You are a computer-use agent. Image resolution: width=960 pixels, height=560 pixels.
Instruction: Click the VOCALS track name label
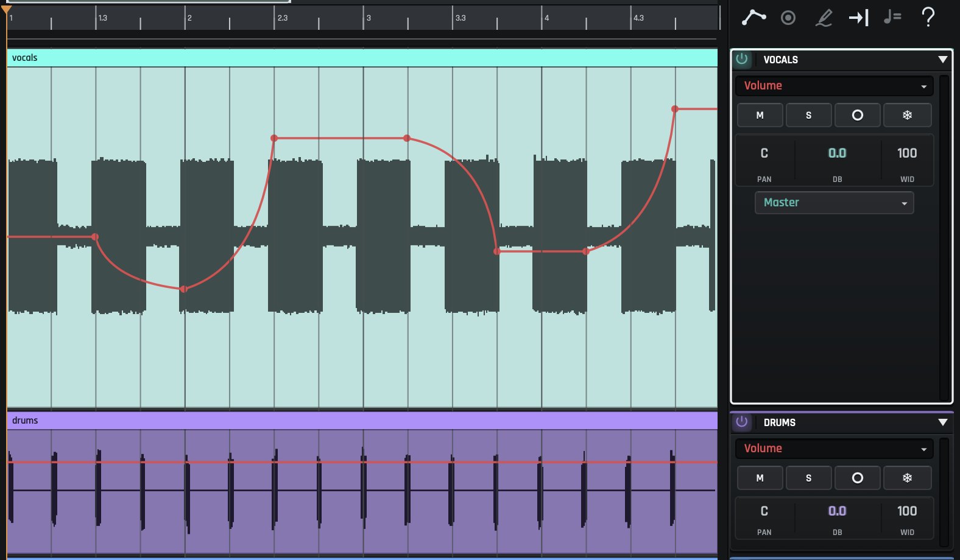(x=781, y=60)
